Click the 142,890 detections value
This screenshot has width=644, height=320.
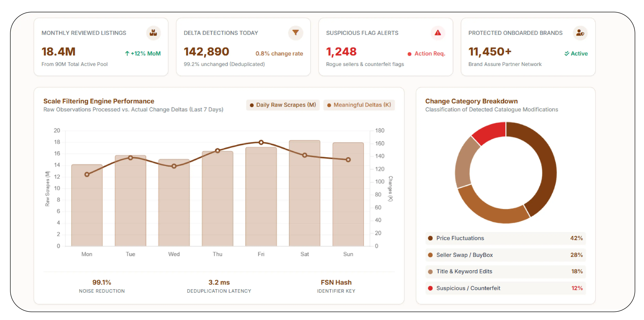tap(206, 52)
